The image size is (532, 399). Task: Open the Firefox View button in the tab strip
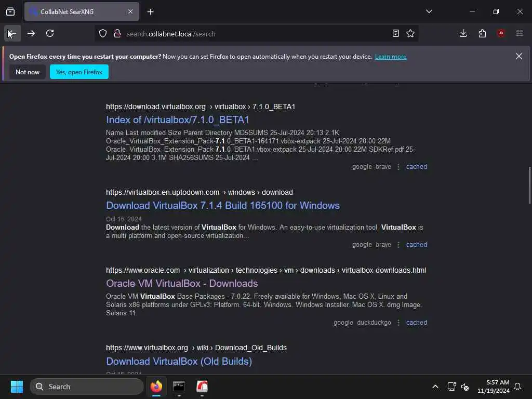(10, 11)
